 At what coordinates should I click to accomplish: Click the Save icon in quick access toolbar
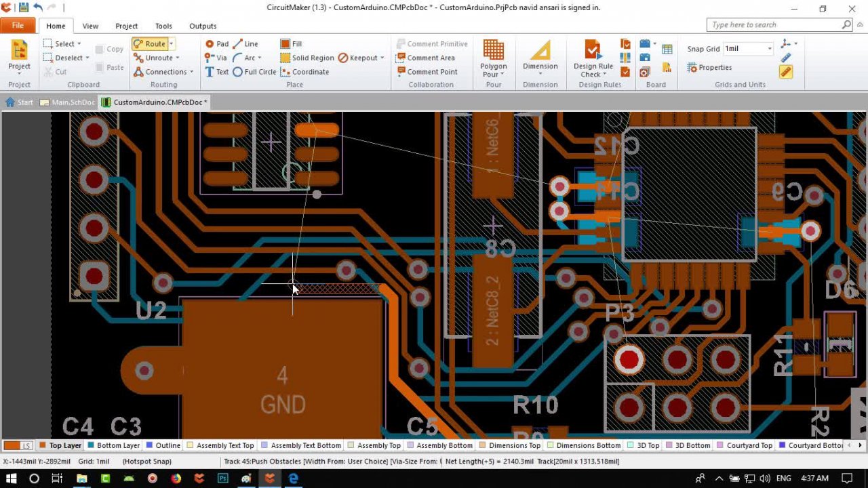23,7
